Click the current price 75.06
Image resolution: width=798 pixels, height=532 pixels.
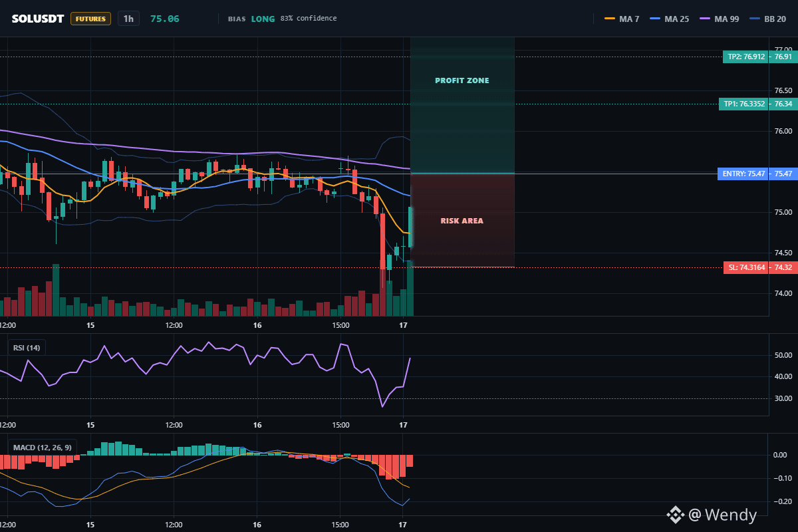point(165,19)
